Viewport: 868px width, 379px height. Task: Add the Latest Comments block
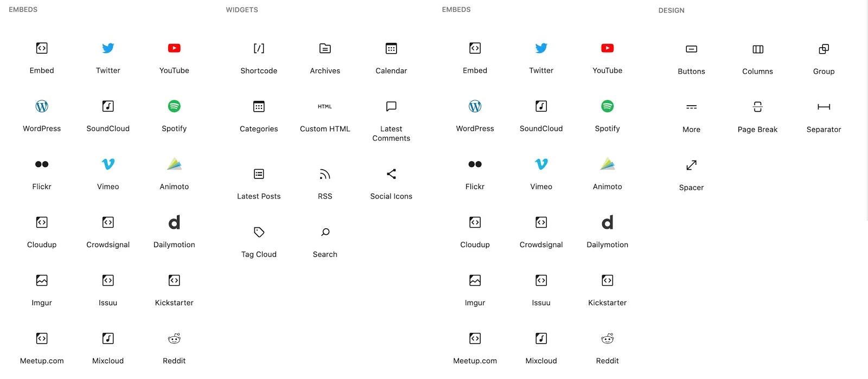[x=391, y=121]
